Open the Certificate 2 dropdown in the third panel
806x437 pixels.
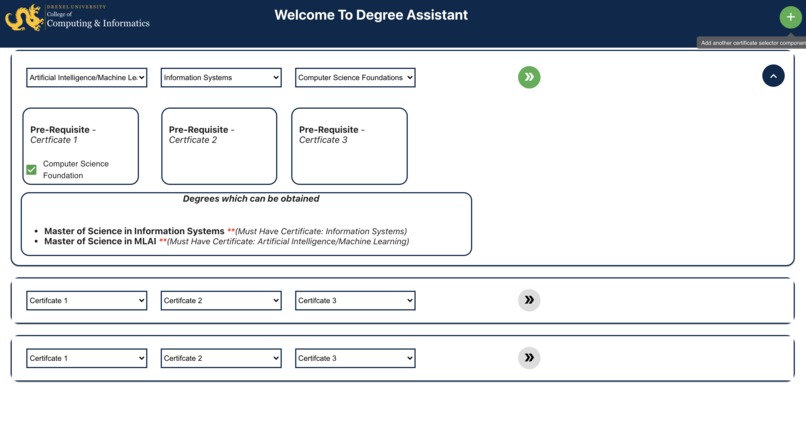[x=221, y=358]
